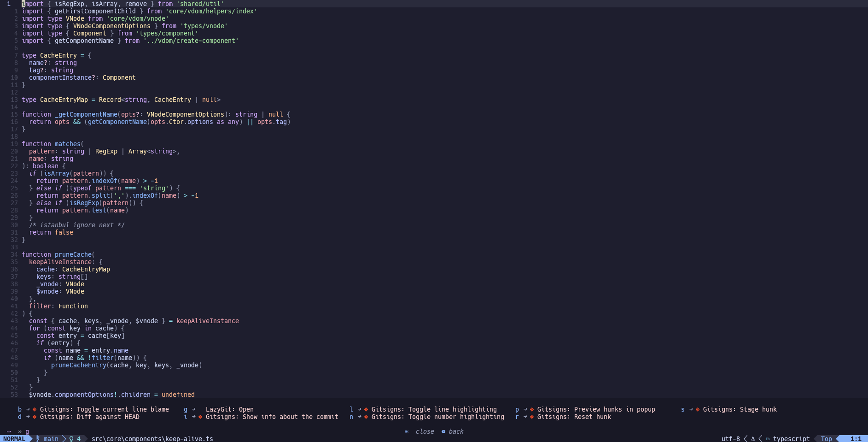
Task: Click the back label in which-key footer
Action: (456, 431)
